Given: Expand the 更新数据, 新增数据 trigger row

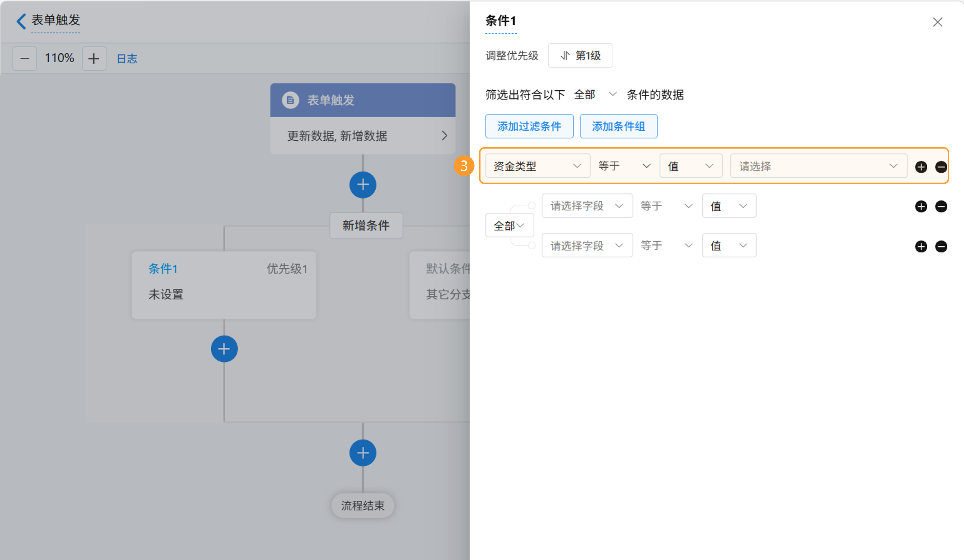Looking at the screenshot, I should [362, 136].
